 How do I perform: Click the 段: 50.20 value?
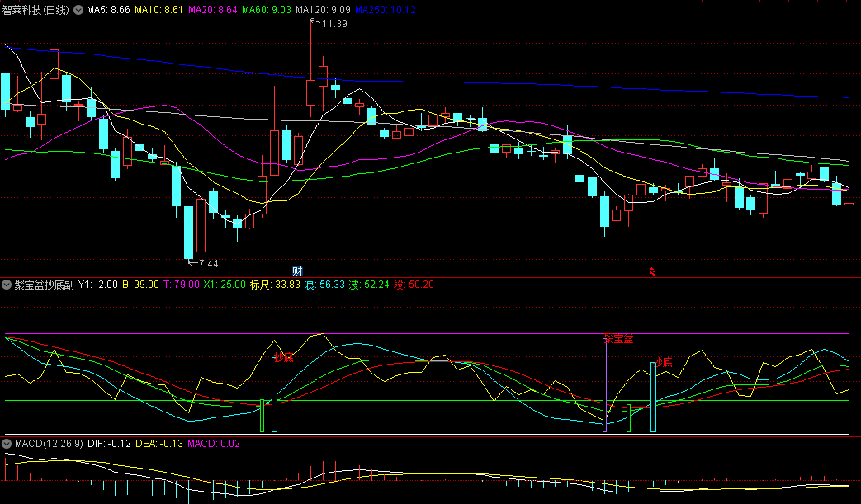(414, 285)
